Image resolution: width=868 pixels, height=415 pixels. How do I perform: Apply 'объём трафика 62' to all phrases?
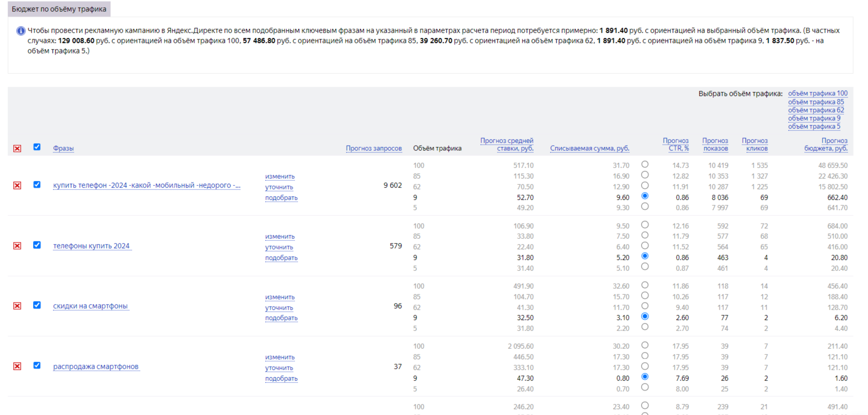(816, 110)
